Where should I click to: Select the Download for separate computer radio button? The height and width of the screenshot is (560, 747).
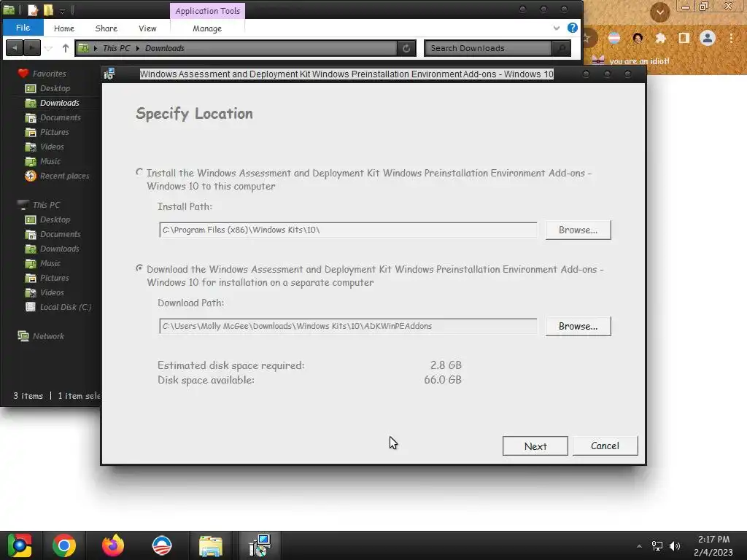click(x=139, y=268)
